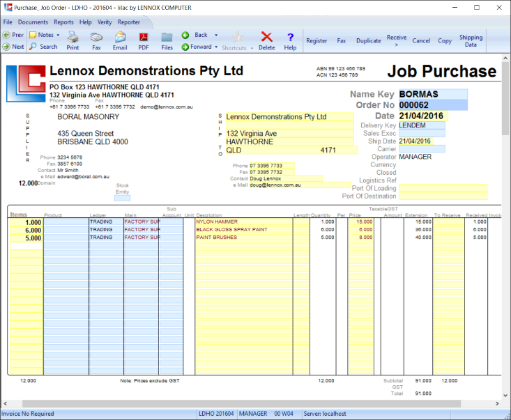
Task: Click ship-to address 132 Virginia Ave
Action: (290, 134)
